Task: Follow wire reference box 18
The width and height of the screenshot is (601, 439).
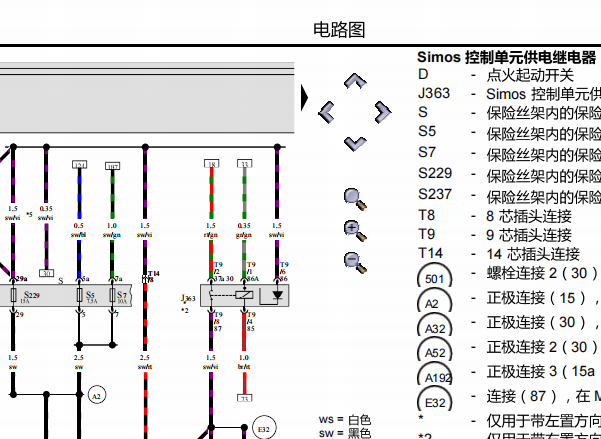Action: pos(211,163)
